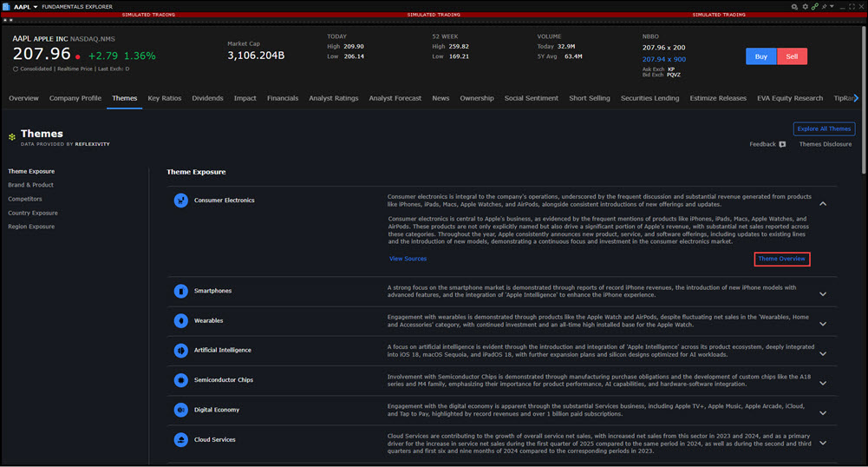Click the Cloud Services theme icon
This screenshot has width=868, height=467.
(x=181, y=440)
